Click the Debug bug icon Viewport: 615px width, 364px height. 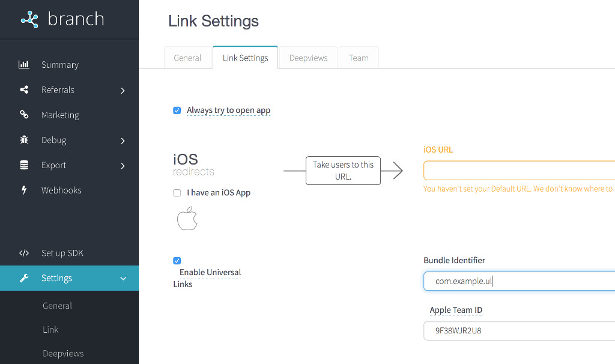24,140
